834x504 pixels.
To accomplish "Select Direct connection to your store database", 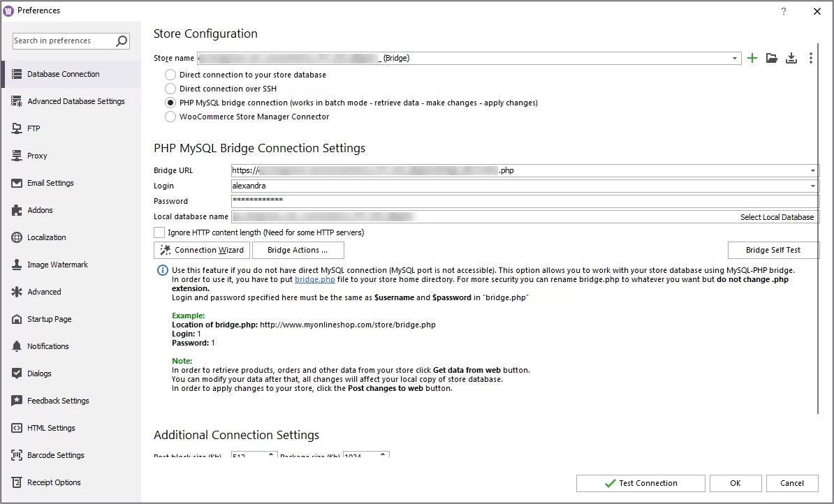I will pyautogui.click(x=170, y=75).
